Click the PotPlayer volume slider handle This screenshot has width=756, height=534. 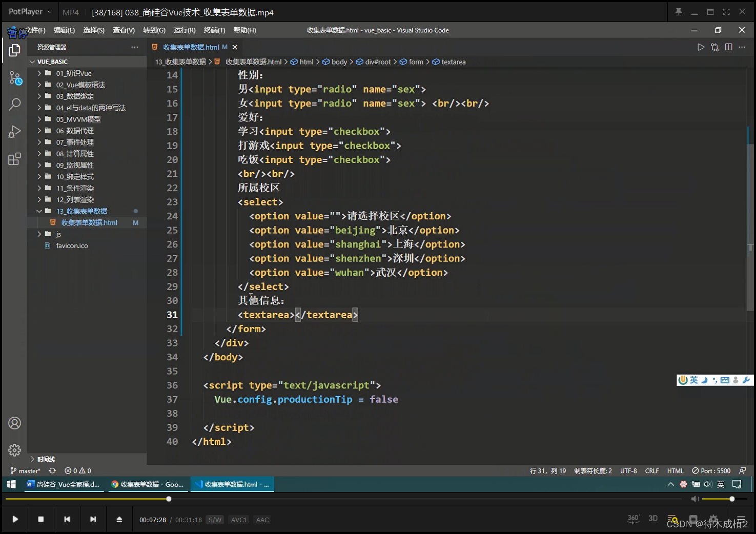(x=732, y=499)
